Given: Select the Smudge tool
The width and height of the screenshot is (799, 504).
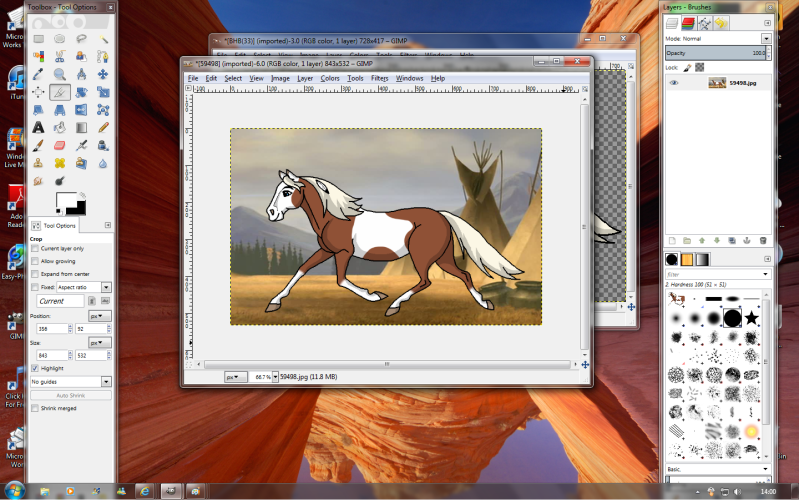Looking at the screenshot, I should coord(39,181).
